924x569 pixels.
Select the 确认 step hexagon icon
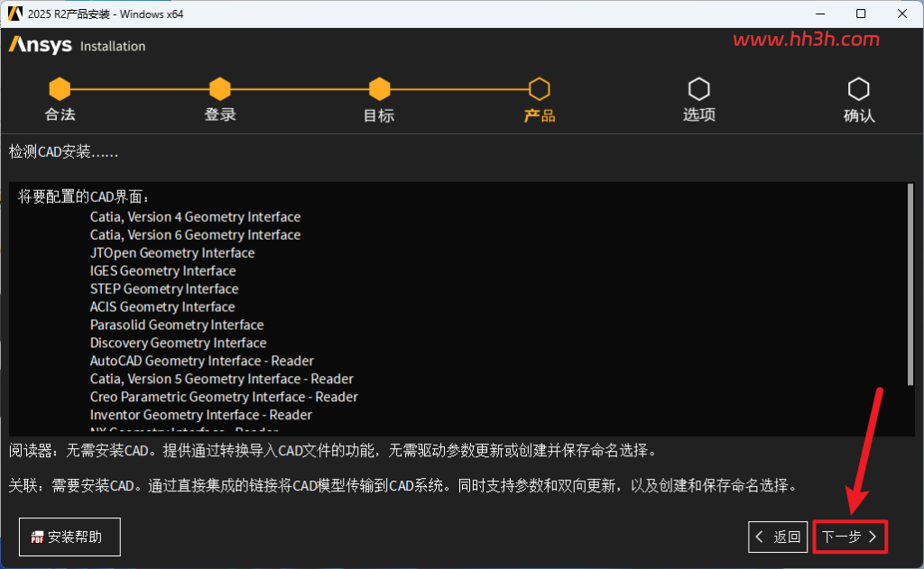(859, 89)
